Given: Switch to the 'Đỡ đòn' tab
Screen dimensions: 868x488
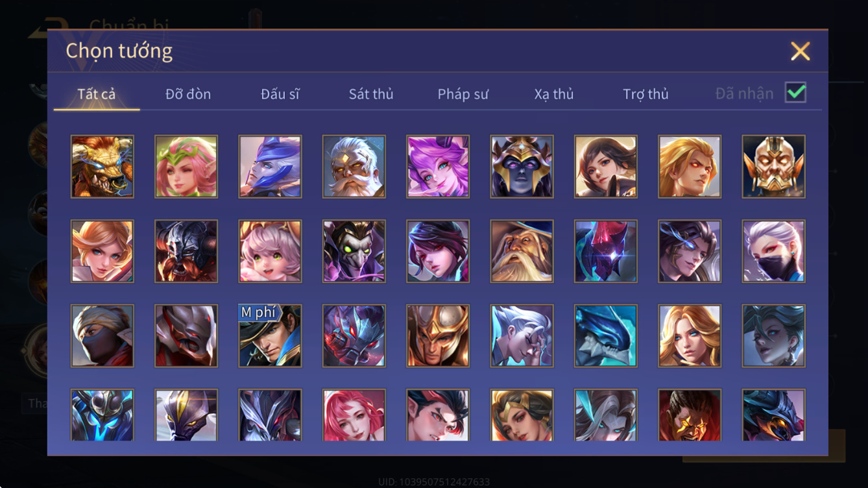Looking at the screenshot, I should (x=188, y=94).
